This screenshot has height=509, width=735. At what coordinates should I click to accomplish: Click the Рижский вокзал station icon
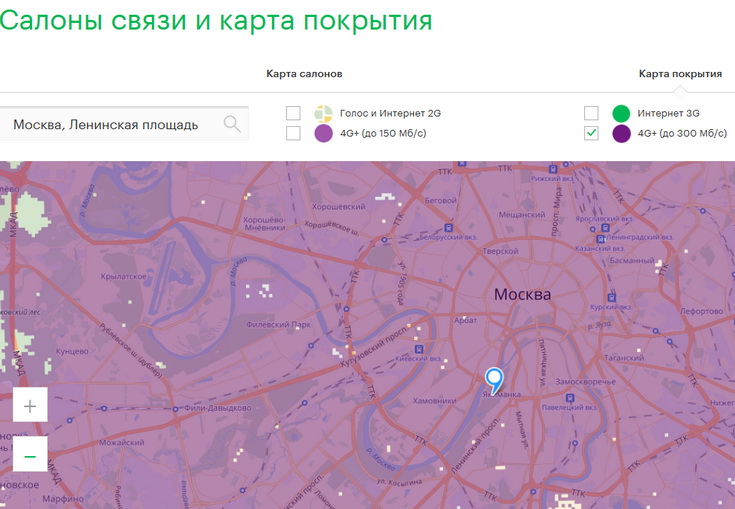click(553, 169)
